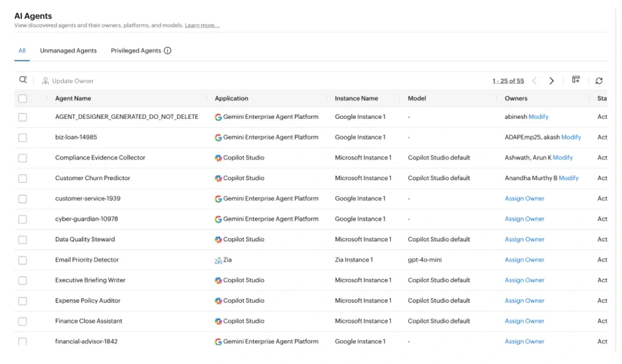Click the Application column header
Viewport: 622px width, 364px height.
click(231, 99)
